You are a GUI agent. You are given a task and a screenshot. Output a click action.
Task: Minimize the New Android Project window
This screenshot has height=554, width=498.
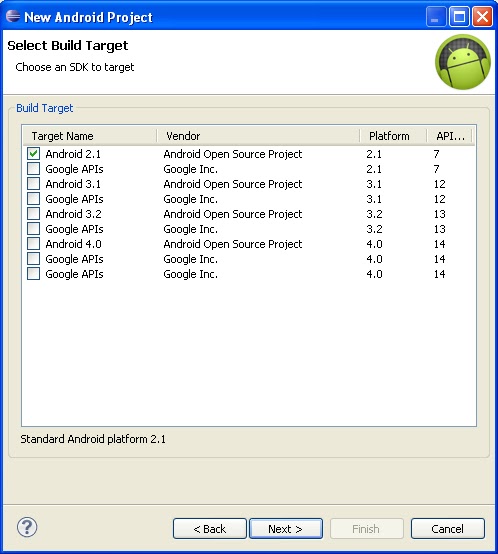[436, 17]
